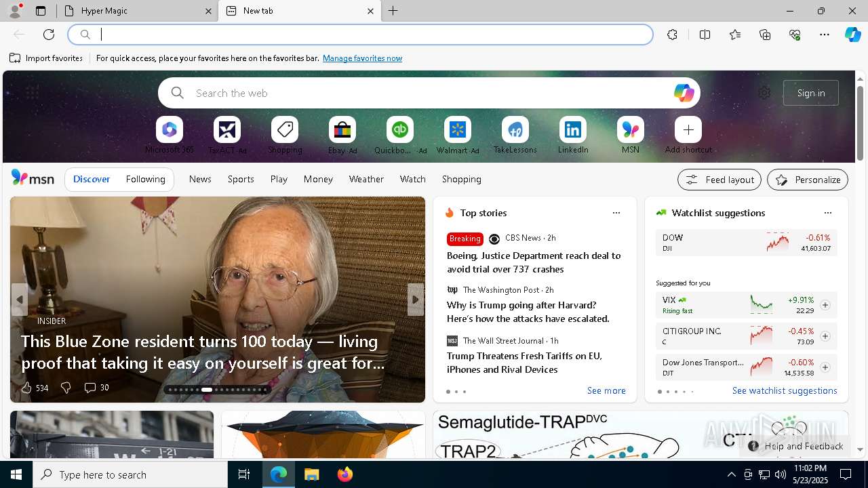This screenshot has height=488, width=868.
Task: Open QuickBooks ad shortcut
Action: [400, 135]
